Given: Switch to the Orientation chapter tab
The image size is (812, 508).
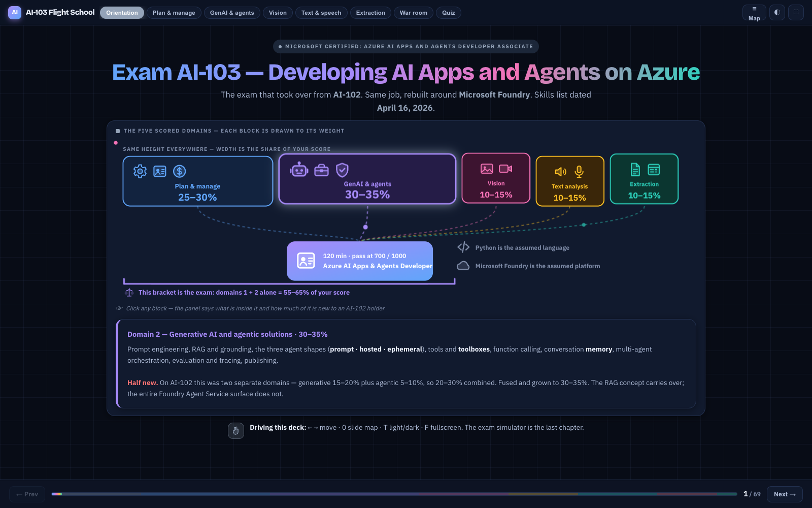Looking at the screenshot, I should [122, 13].
